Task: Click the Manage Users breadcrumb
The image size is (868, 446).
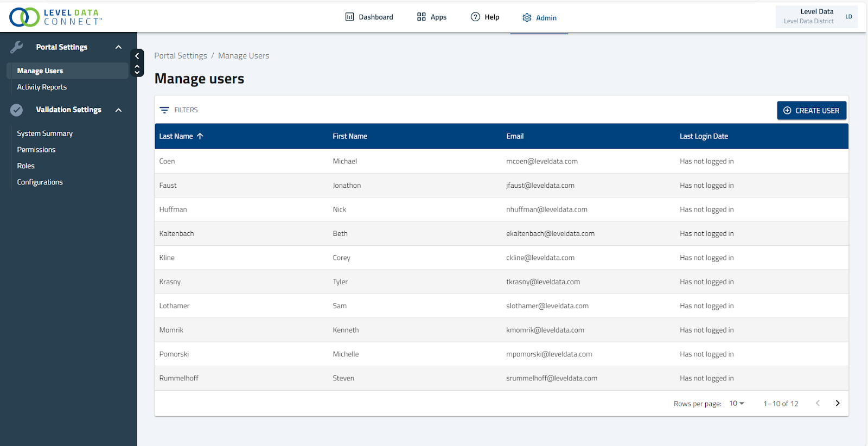Action: click(244, 56)
